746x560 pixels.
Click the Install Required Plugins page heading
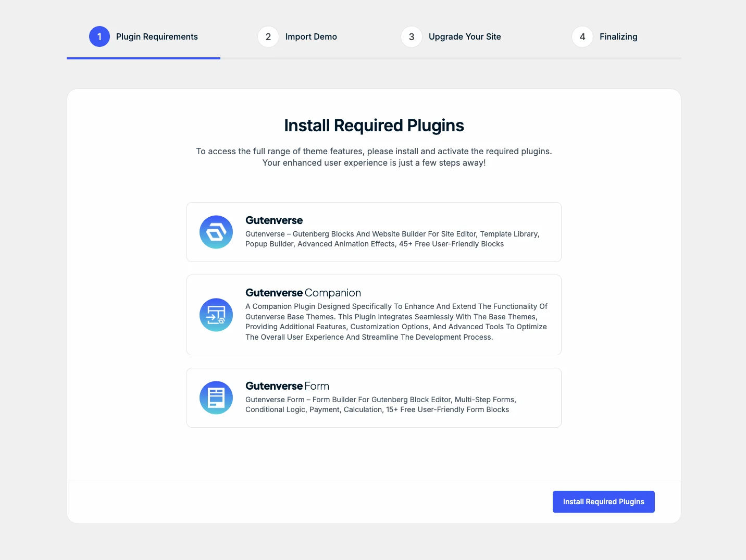[374, 126]
